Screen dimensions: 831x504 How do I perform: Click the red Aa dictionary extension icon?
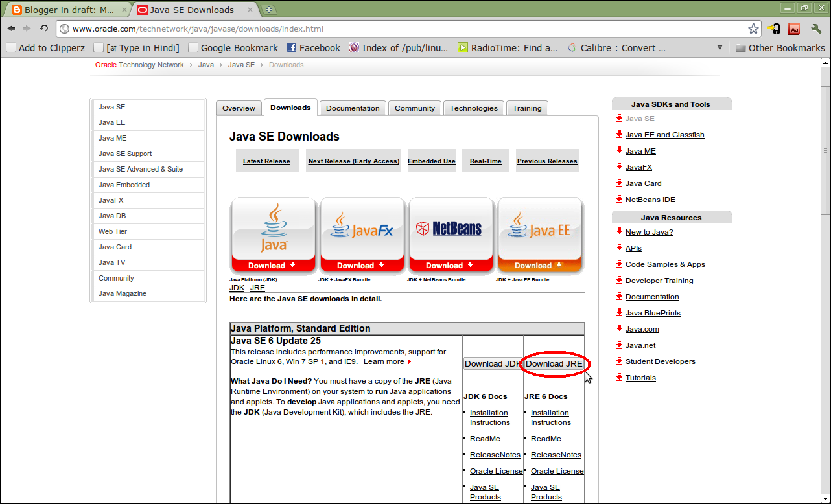[x=793, y=29]
